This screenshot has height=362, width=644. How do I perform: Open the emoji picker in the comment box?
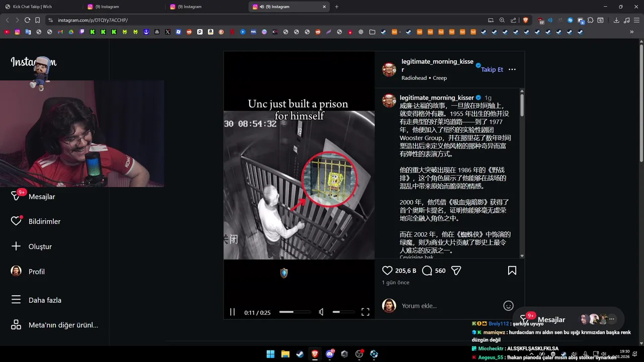(508, 306)
